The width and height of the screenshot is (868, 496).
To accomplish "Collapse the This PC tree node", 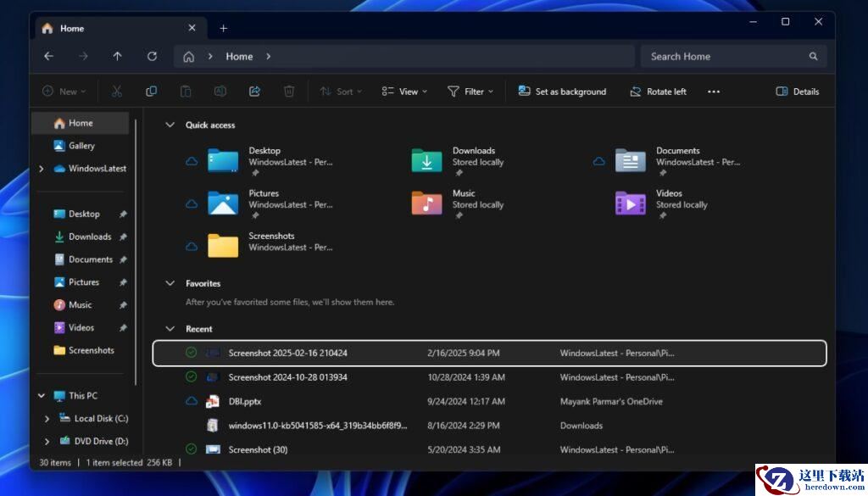I will (42, 396).
